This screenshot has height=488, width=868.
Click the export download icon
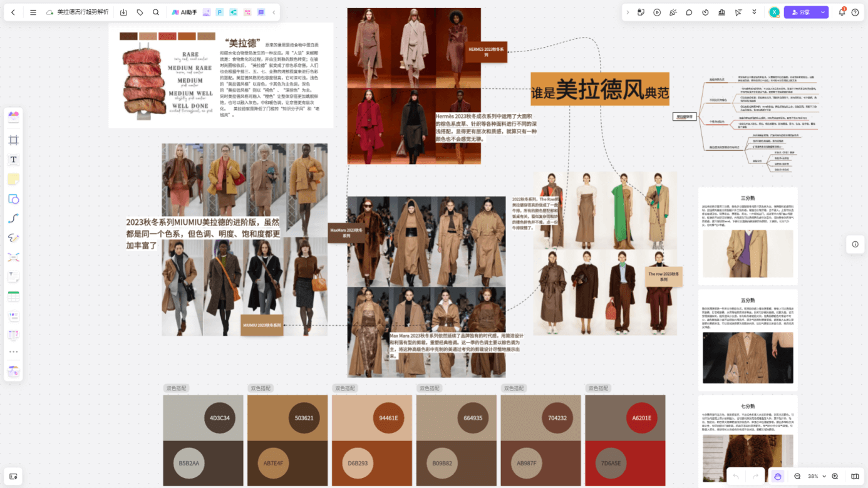tap(123, 13)
